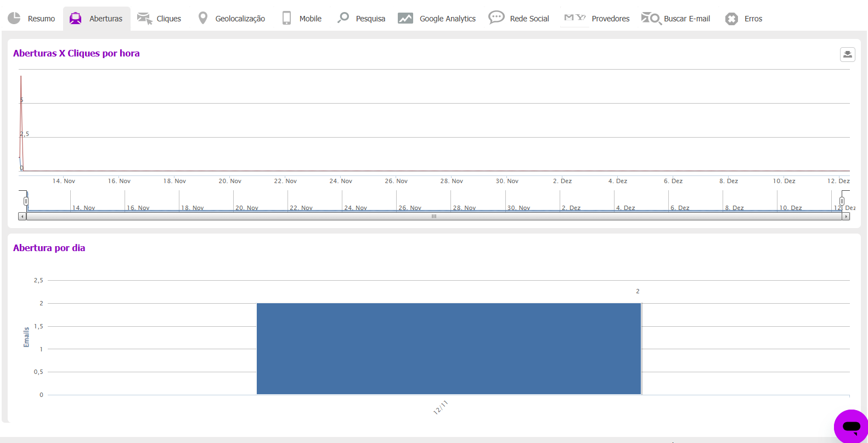868x443 pixels.
Task: Go to the Rede Social tab
Action: (529, 19)
